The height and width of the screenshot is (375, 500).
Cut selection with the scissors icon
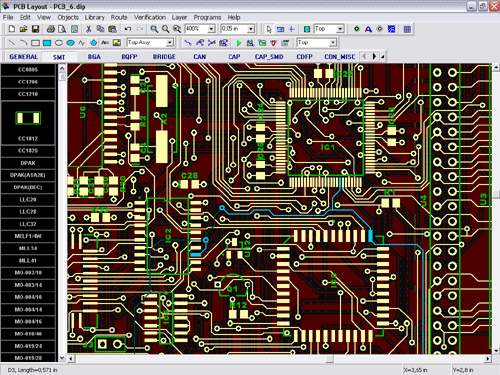[x=89, y=29]
